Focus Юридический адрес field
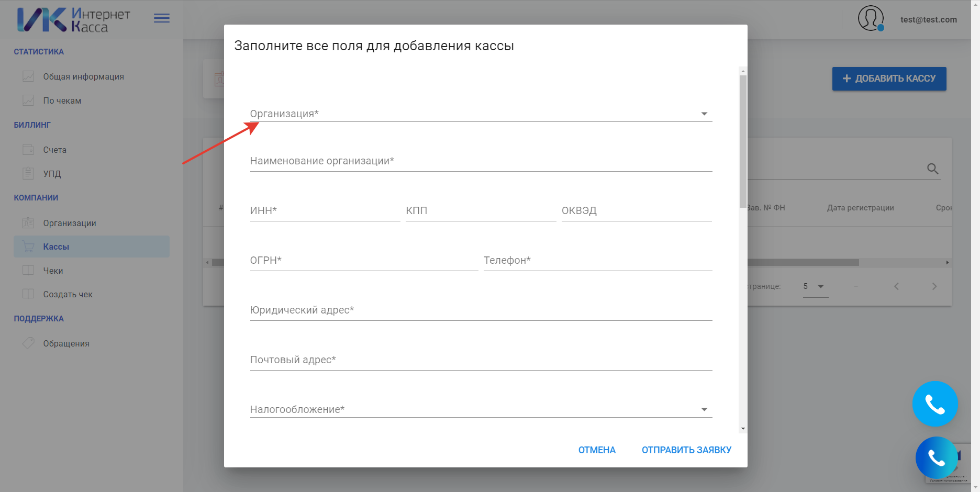The width and height of the screenshot is (980, 492). (481, 310)
